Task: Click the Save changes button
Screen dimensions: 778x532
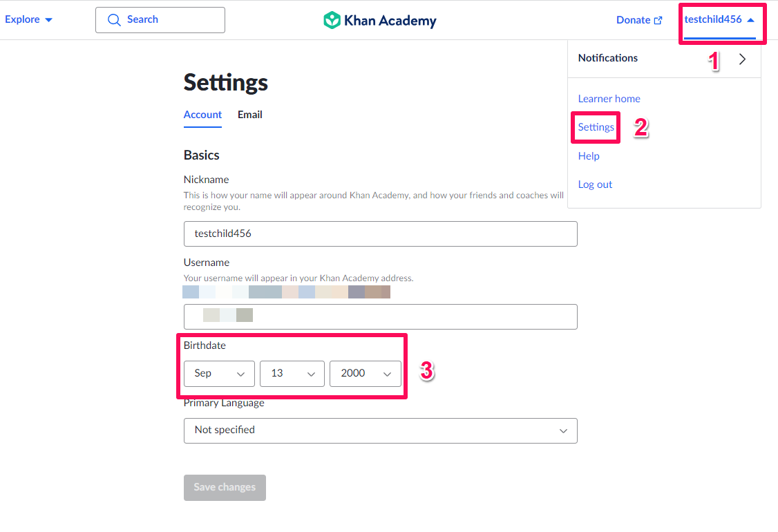Action: [x=225, y=487]
